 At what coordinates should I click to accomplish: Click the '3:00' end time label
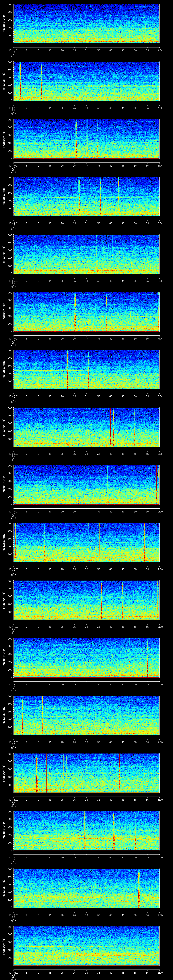(x=160, y=108)
